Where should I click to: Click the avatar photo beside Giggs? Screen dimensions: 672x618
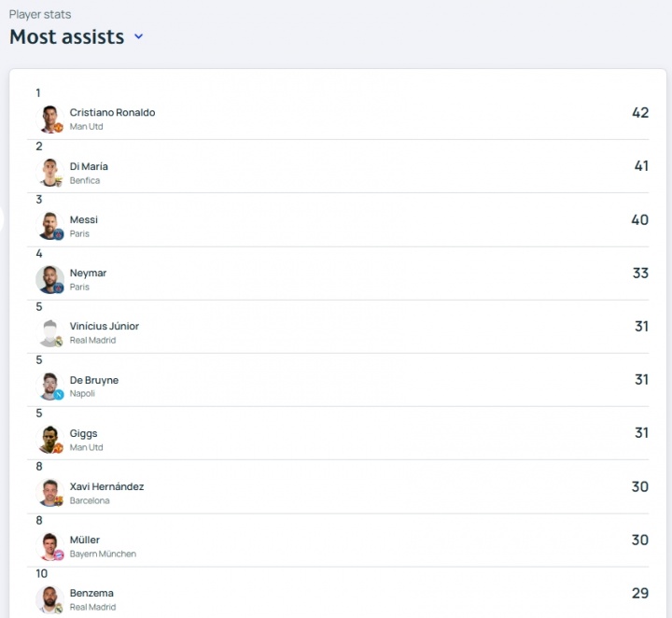click(x=49, y=440)
